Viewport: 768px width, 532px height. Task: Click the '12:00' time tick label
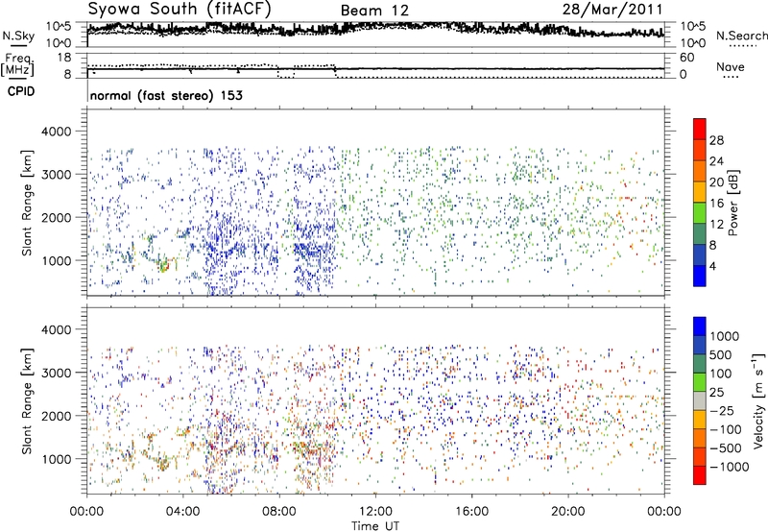click(x=375, y=512)
